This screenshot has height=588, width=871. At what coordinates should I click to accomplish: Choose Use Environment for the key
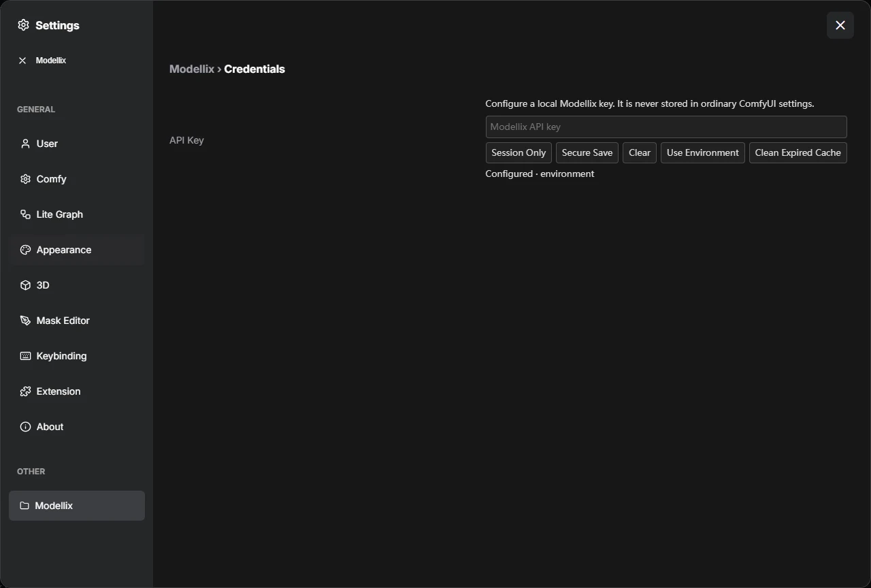coord(703,152)
